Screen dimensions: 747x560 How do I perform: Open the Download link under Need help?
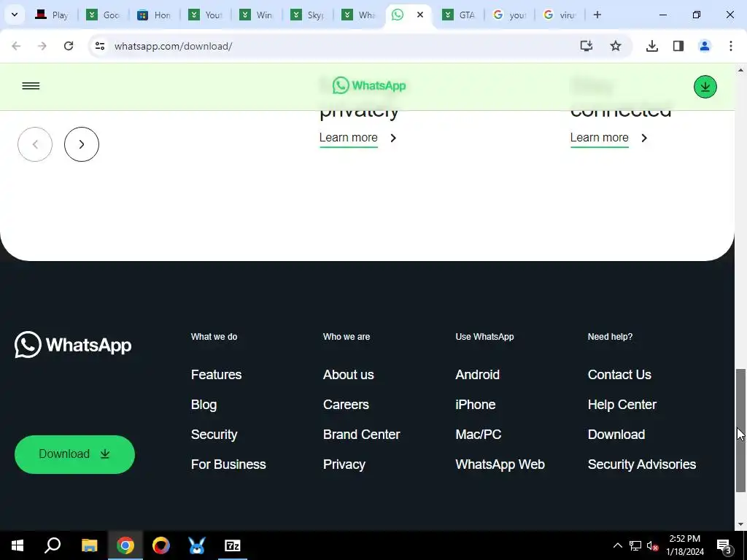pyautogui.click(x=616, y=435)
